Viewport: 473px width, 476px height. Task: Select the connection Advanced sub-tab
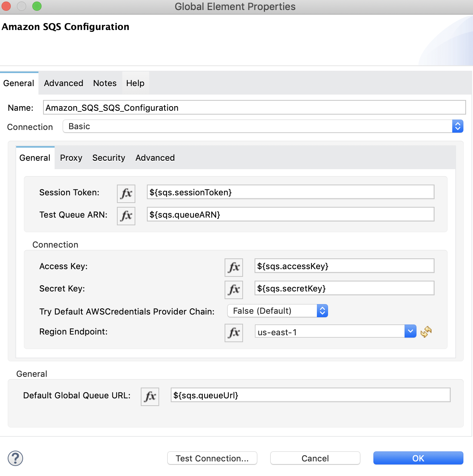tap(155, 158)
